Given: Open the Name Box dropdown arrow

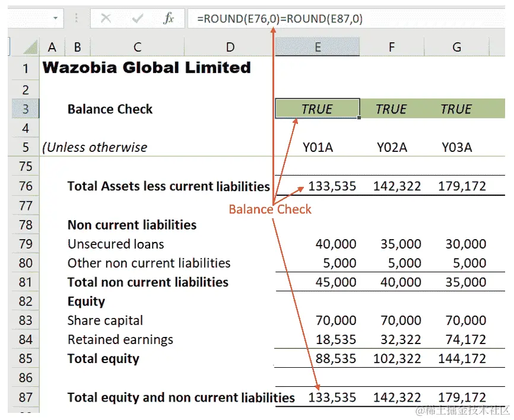Looking at the screenshot, I should pyautogui.click(x=55, y=18).
